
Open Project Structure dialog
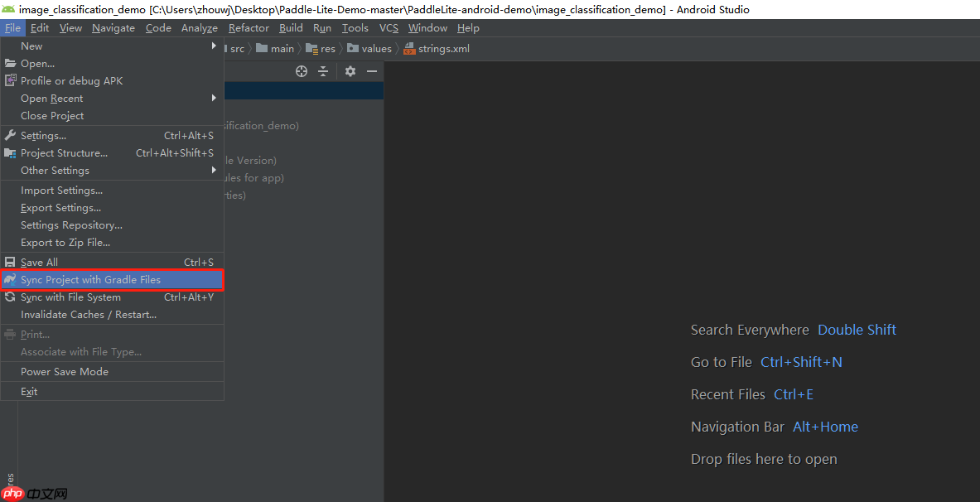click(x=64, y=153)
